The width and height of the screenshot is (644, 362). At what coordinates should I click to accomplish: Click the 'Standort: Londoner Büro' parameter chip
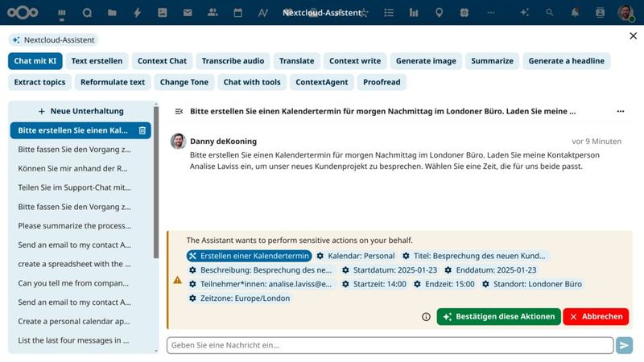tap(532, 284)
